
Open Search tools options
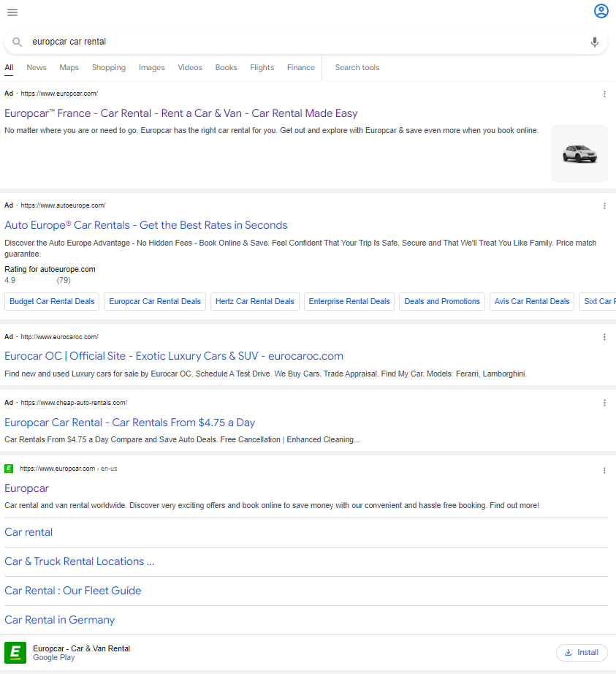pos(357,67)
